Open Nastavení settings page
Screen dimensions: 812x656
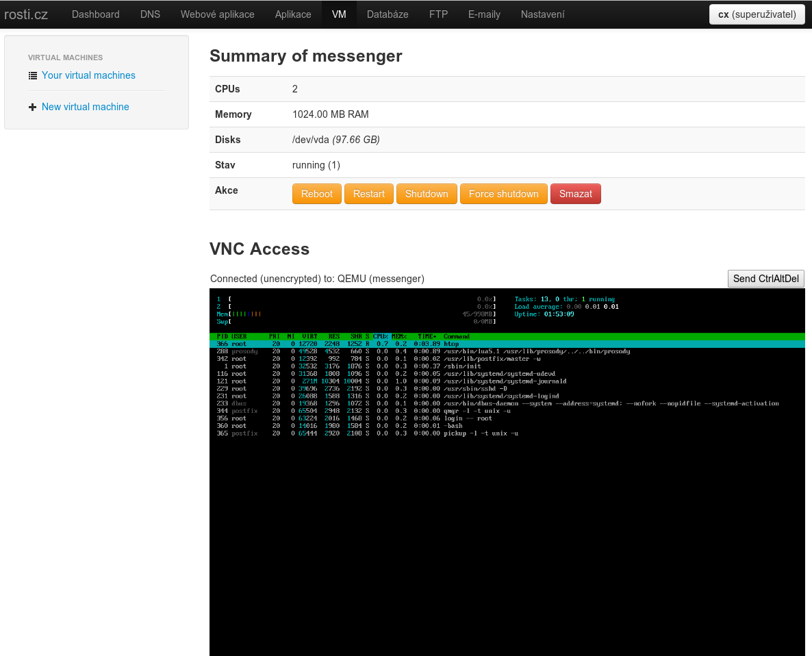click(543, 14)
